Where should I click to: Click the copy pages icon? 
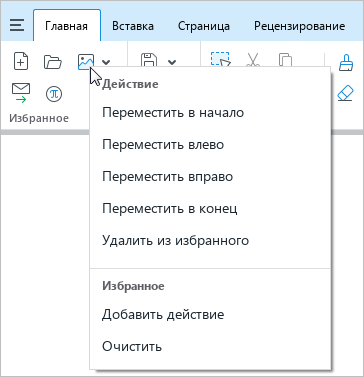coord(285,59)
